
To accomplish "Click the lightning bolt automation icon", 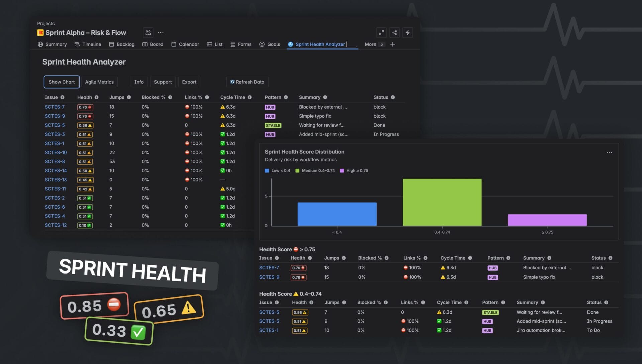I will tap(407, 33).
